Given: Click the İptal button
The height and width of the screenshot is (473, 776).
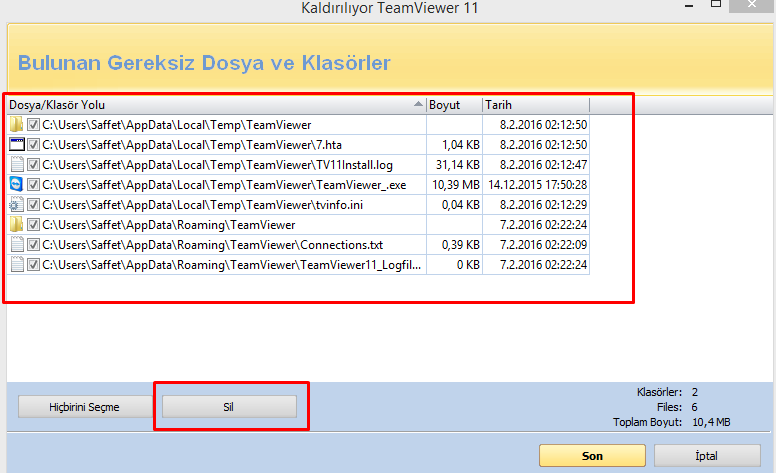Looking at the screenshot, I should pos(707,456).
